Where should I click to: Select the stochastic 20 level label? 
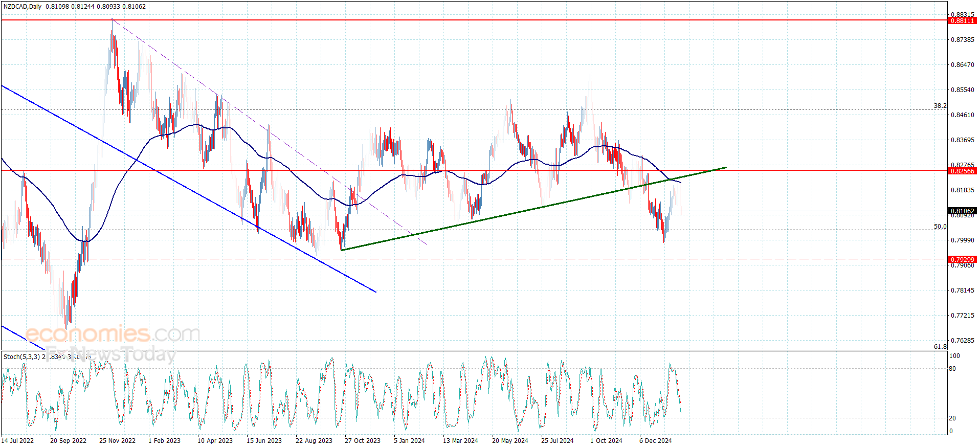[952, 418]
